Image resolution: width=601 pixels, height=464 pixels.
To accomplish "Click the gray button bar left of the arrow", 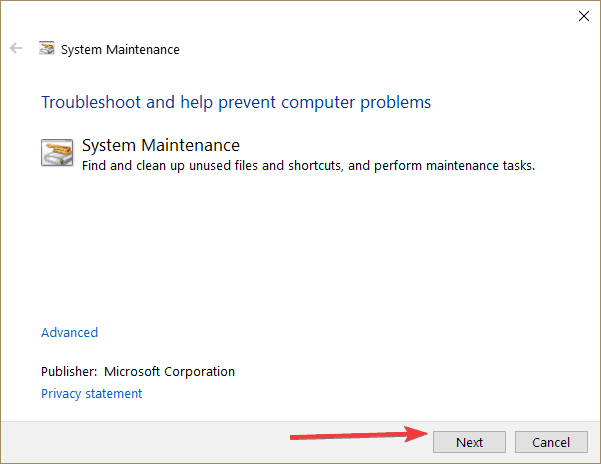I will tap(146, 442).
